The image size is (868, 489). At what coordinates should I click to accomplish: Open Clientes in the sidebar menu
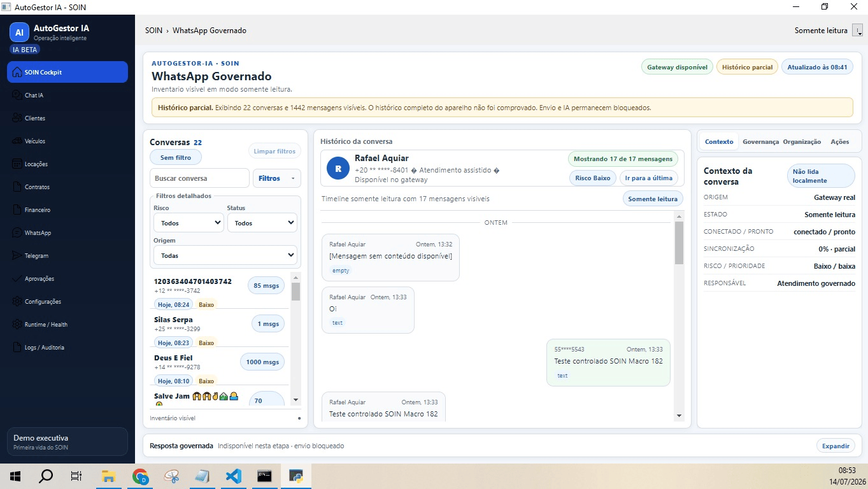pos(68,118)
